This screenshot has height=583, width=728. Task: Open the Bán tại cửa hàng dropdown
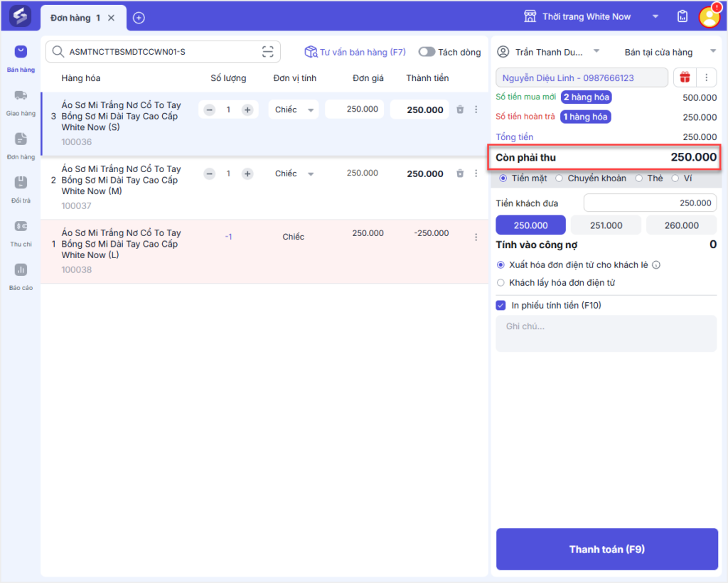click(670, 52)
